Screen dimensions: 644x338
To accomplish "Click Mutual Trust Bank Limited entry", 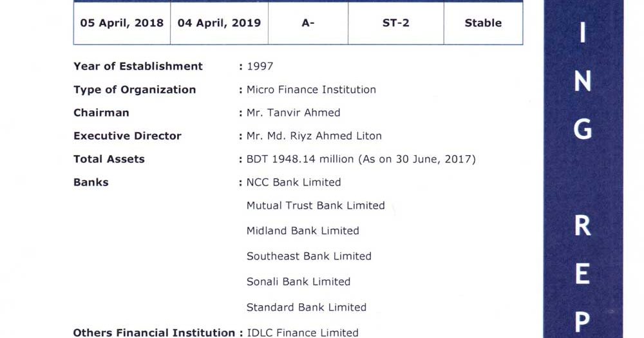I will [316, 205].
